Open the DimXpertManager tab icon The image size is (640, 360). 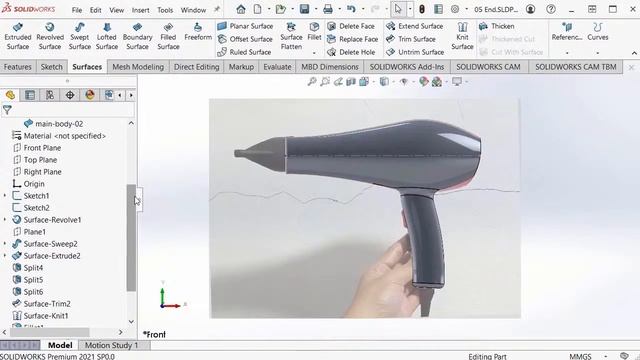pos(70,95)
